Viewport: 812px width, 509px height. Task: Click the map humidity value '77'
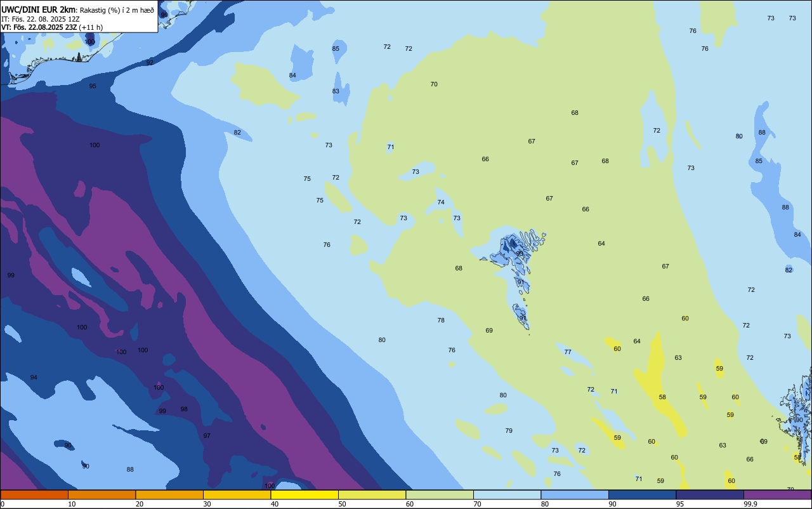pos(568,352)
